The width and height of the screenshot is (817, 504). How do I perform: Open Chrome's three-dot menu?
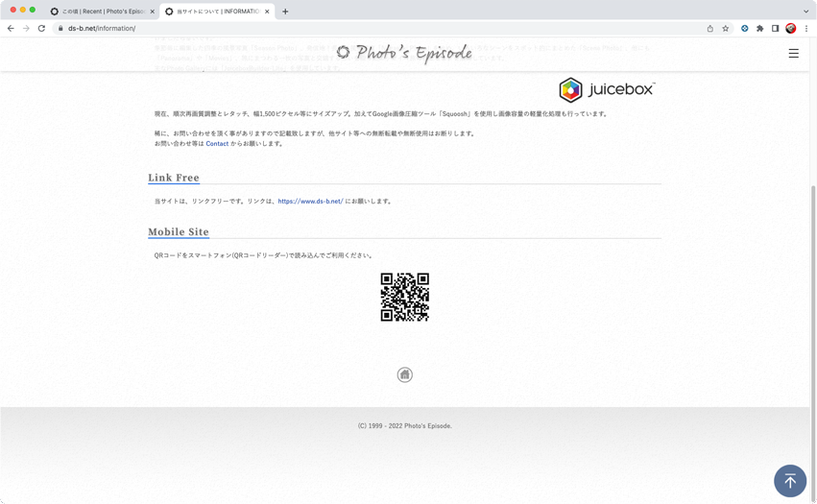tap(806, 29)
